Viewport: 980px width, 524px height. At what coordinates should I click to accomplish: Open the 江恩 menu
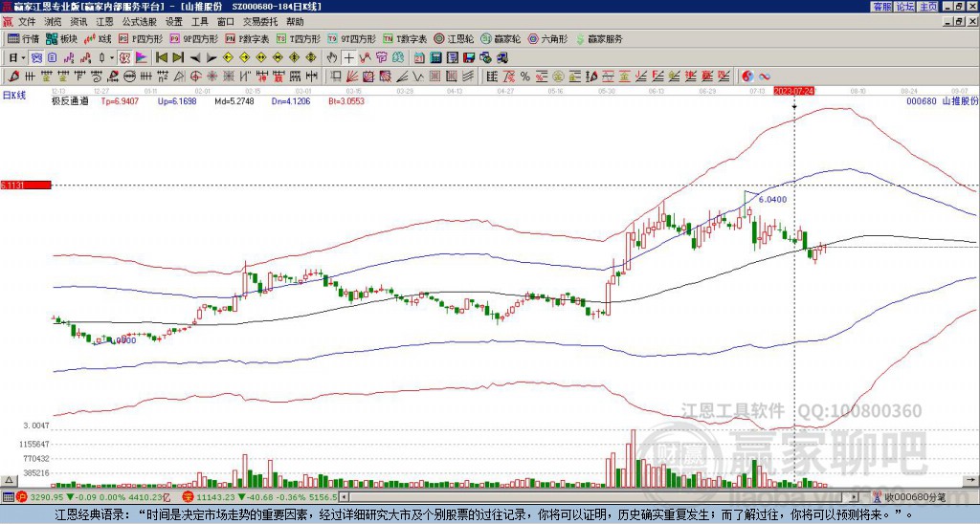click(104, 22)
